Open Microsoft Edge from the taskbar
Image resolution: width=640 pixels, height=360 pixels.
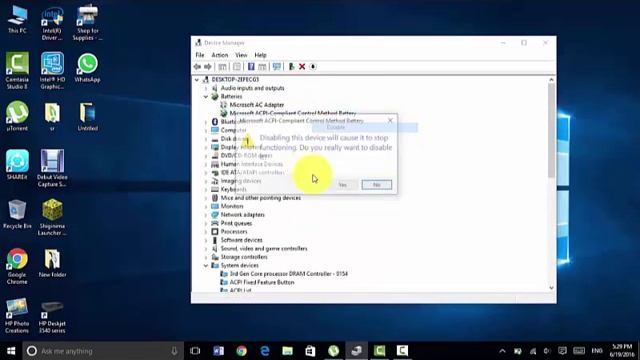264,351
